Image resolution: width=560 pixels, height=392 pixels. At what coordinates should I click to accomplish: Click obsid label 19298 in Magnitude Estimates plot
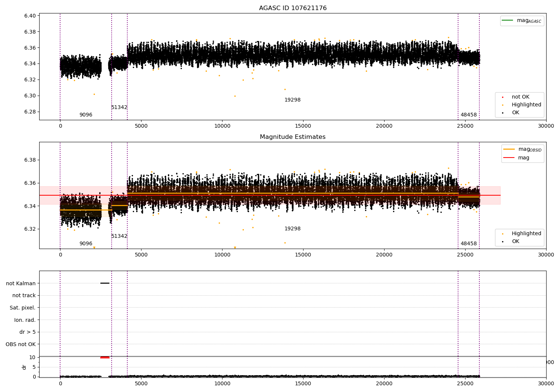click(292, 229)
